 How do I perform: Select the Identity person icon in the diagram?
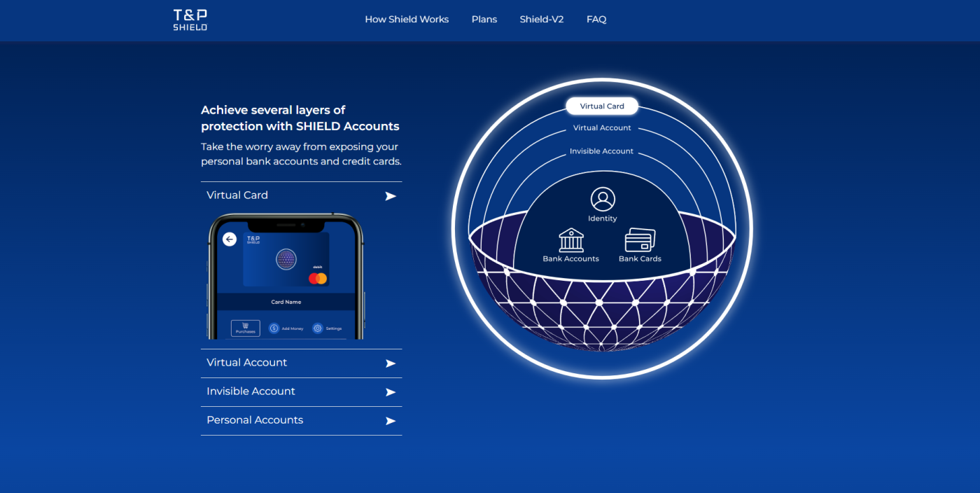pos(602,200)
